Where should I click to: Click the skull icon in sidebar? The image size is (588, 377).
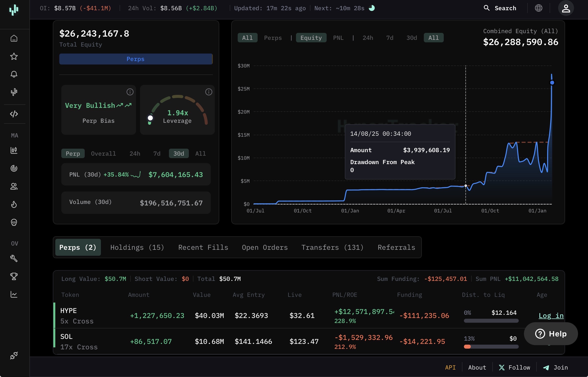tap(14, 222)
